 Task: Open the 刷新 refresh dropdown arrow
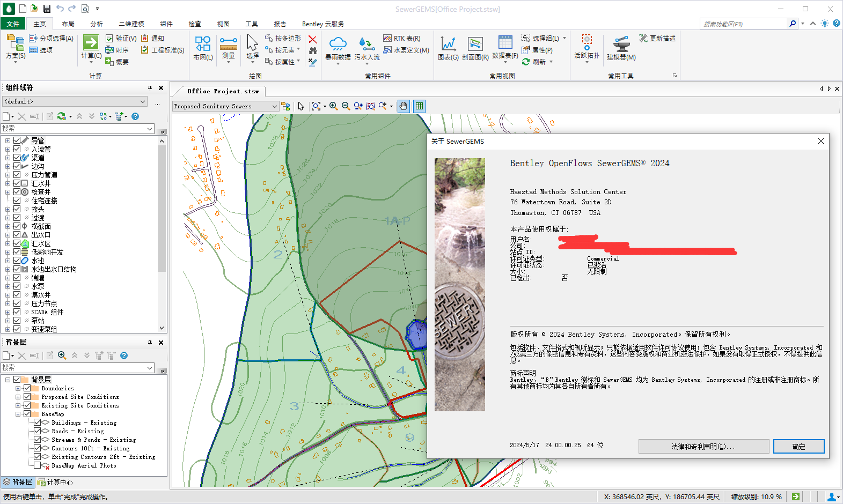click(x=551, y=62)
